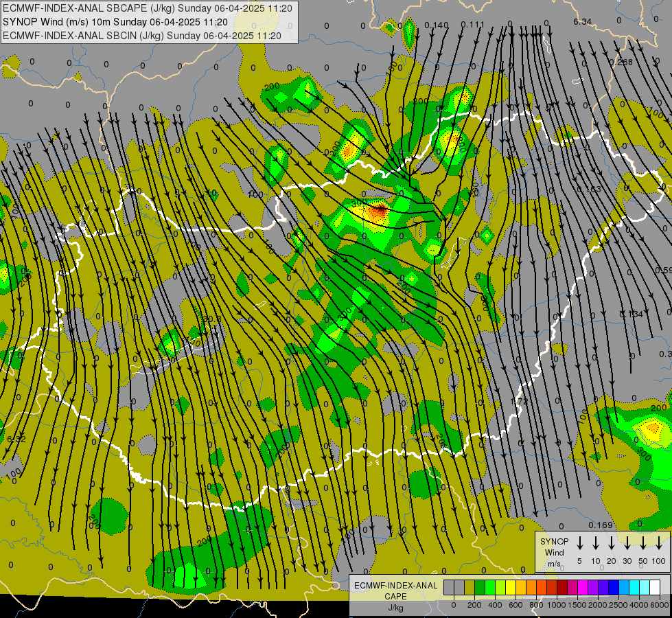Click the '30.6' value on the map
Screen dimensions: 672x618
[212, 319]
